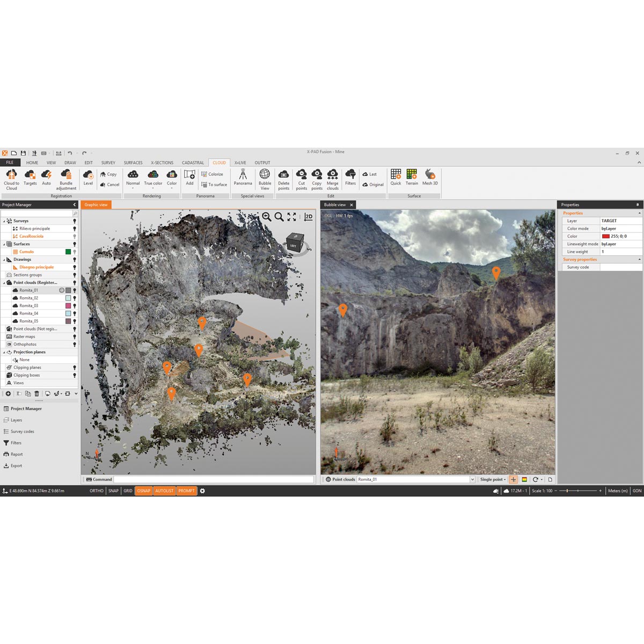Viewport: 644px width, 644px height.
Task: Switch to the SURFACES ribbon tab
Action: point(133,163)
